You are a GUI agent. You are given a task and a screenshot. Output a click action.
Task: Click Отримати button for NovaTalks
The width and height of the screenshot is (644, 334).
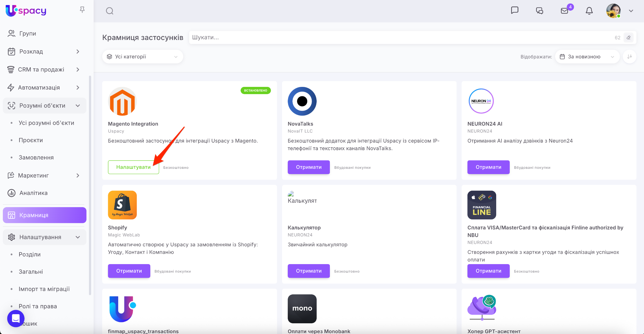point(308,167)
